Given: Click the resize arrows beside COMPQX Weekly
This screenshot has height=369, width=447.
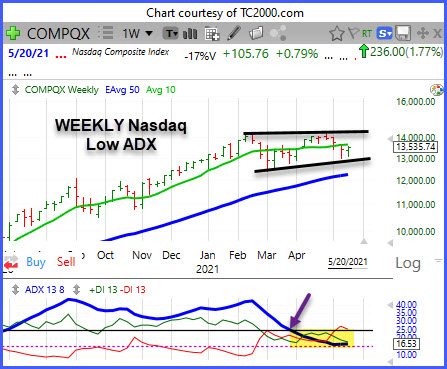Looking at the screenshot, I should point(15,90).
